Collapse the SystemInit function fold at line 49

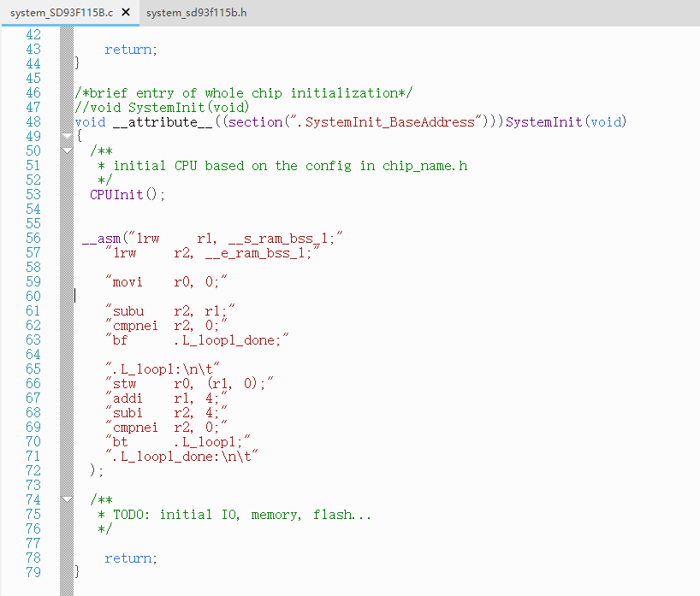67,136
